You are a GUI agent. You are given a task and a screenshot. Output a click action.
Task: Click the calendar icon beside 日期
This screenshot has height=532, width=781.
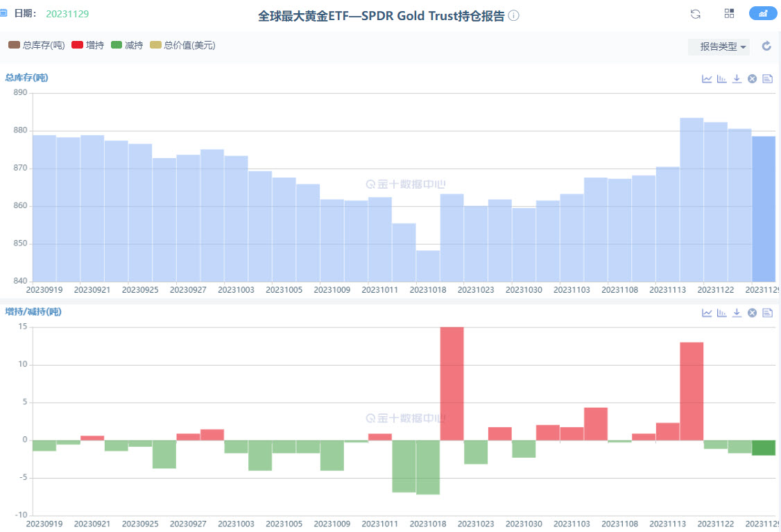pyautogui.click(x=3, y=13)
